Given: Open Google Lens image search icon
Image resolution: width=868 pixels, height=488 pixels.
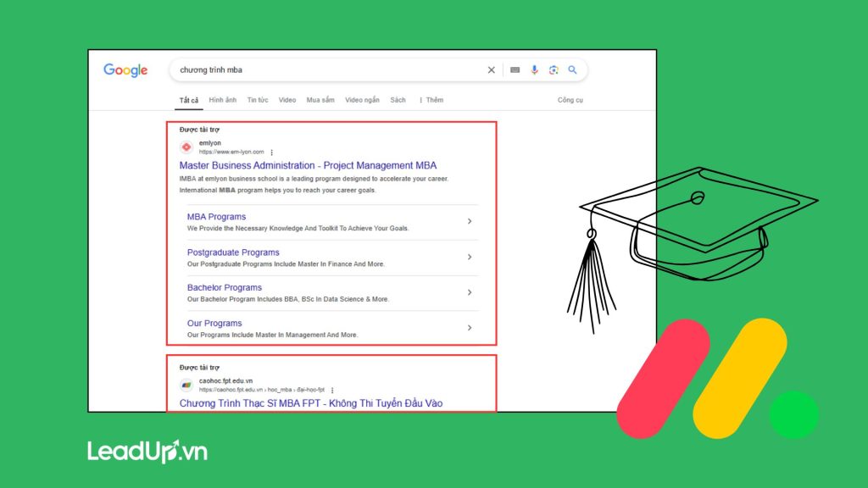Looking at the screenshot, I should [x=554, y=69].
